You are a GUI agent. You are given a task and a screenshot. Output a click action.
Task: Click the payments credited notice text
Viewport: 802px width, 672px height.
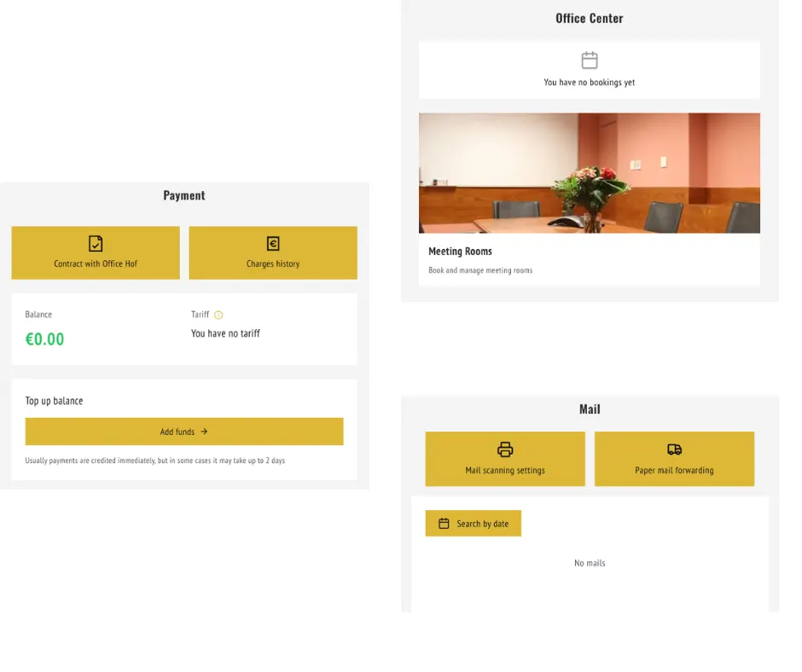point(155,461)
